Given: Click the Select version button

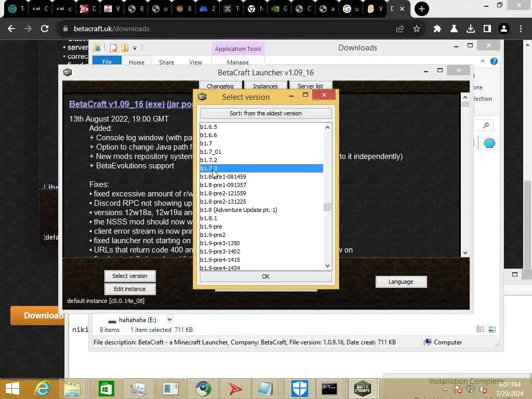Looking at the screenshot, I should (x=130, y=276).
